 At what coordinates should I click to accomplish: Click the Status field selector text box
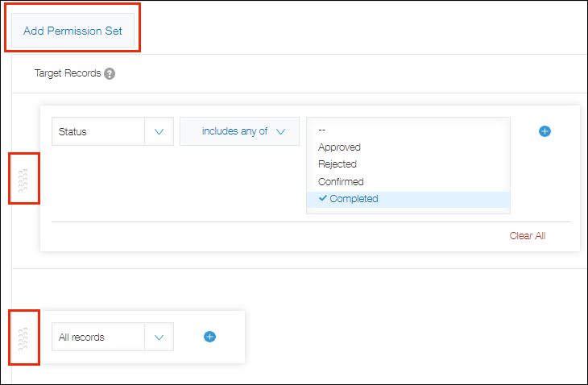[x=97, y=131]
